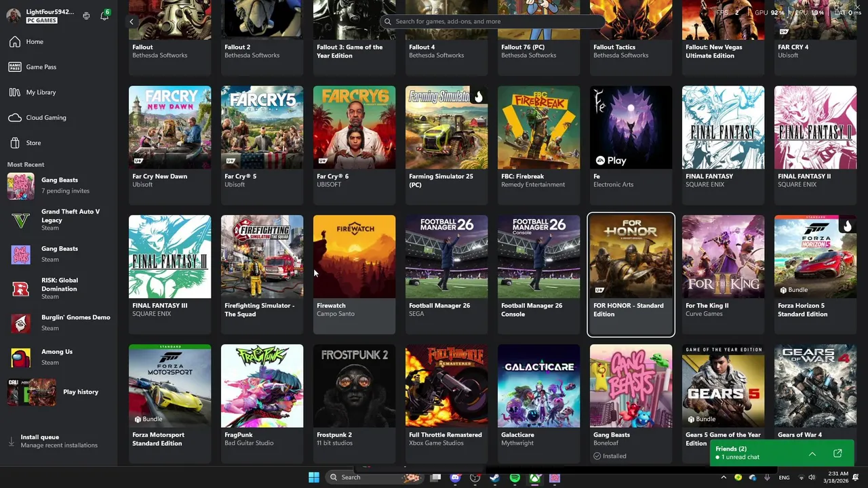Click the Fallout 2 title text

click(237, 47)
